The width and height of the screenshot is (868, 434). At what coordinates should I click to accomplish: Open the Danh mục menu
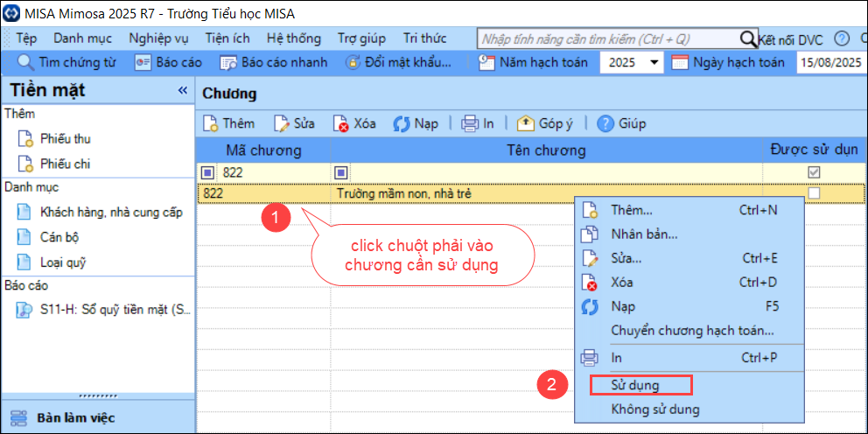tap(82, 38)
